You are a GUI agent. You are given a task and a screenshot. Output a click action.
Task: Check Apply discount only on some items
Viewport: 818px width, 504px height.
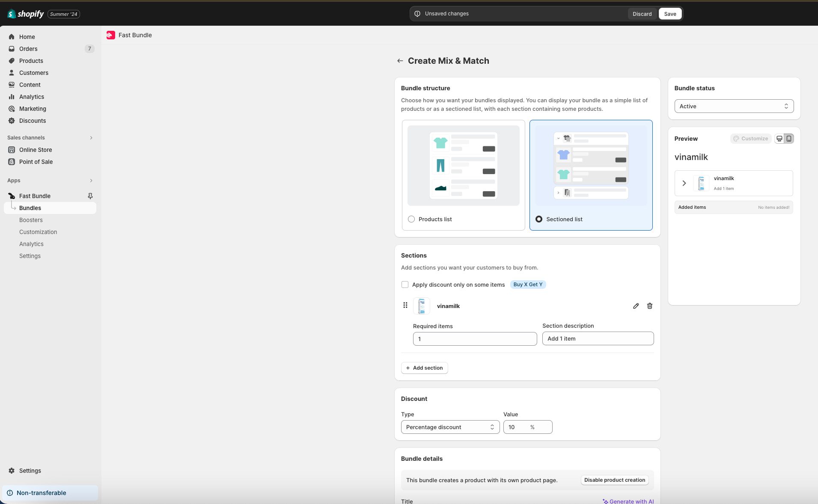coord(405,285)
